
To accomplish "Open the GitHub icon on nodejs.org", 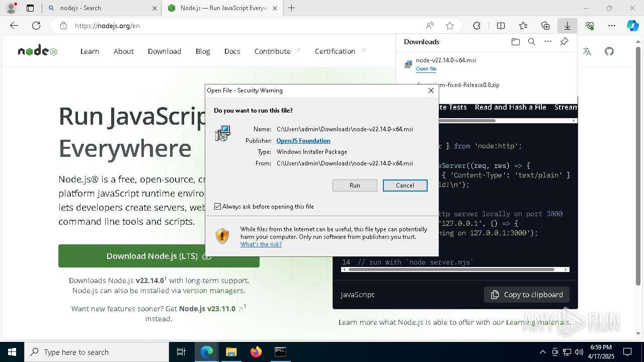I will pyautogui.click(x=609, y=51).
